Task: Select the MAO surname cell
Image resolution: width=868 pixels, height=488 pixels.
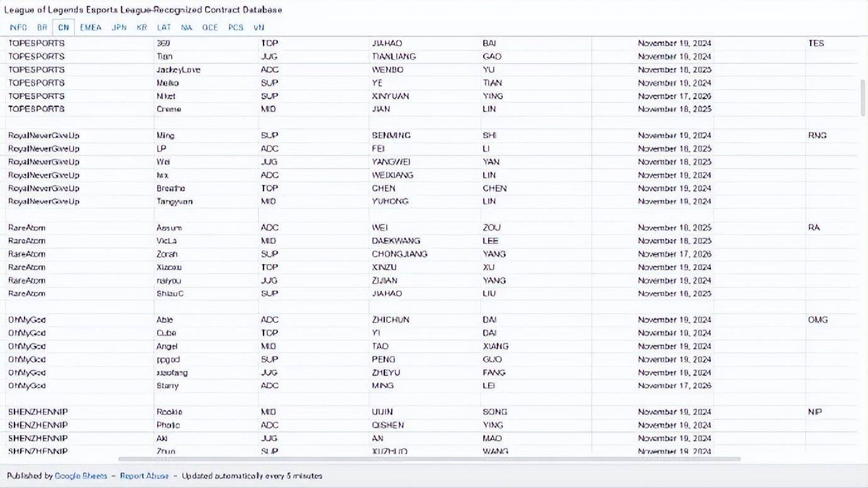Action: 492,438
